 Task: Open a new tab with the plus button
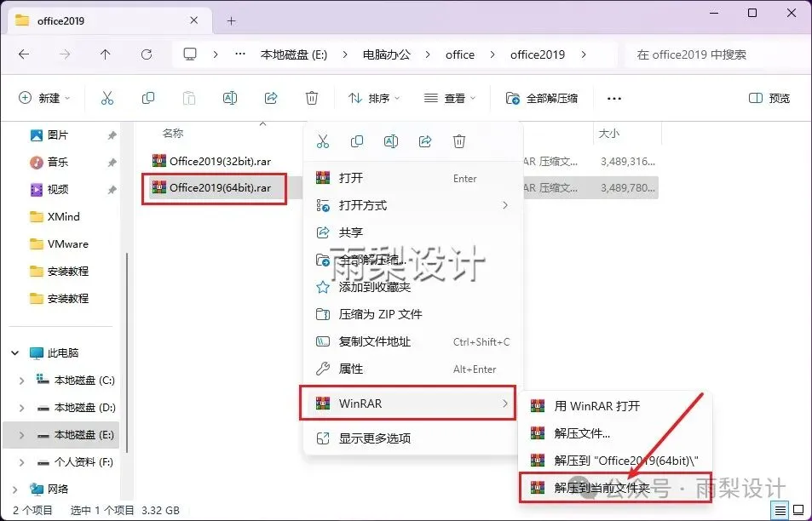point(232,21)
